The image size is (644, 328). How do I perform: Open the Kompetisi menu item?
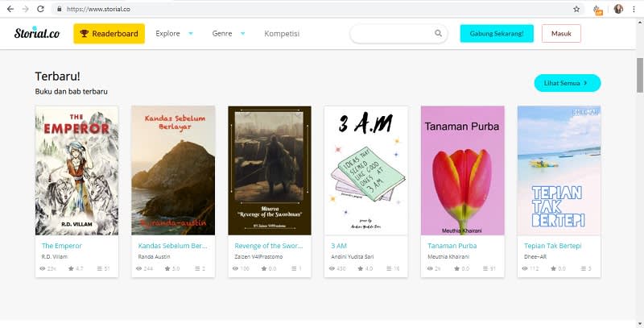282,34
